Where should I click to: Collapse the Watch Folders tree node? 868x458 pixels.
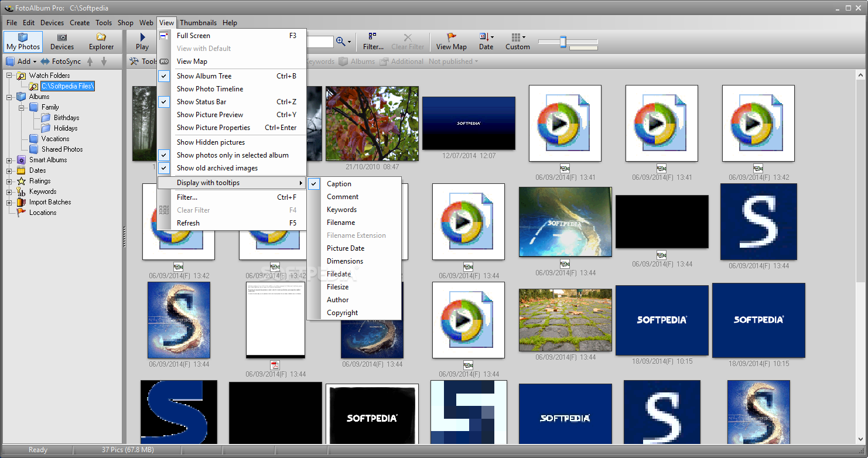(9, 76)
